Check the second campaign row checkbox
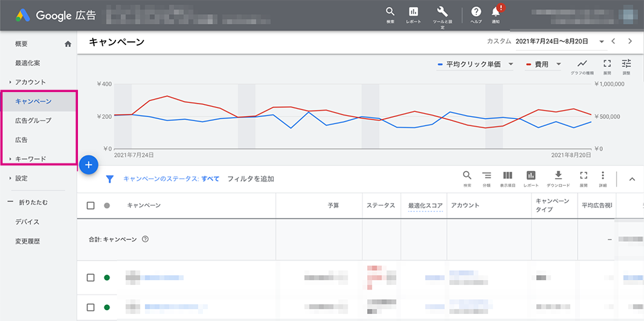 91,307
